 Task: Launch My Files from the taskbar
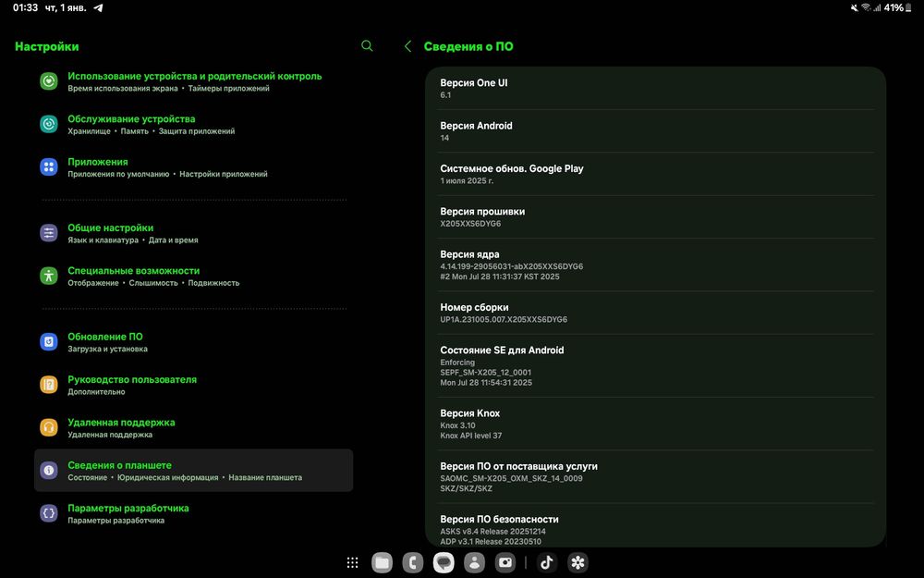(383, 562)
